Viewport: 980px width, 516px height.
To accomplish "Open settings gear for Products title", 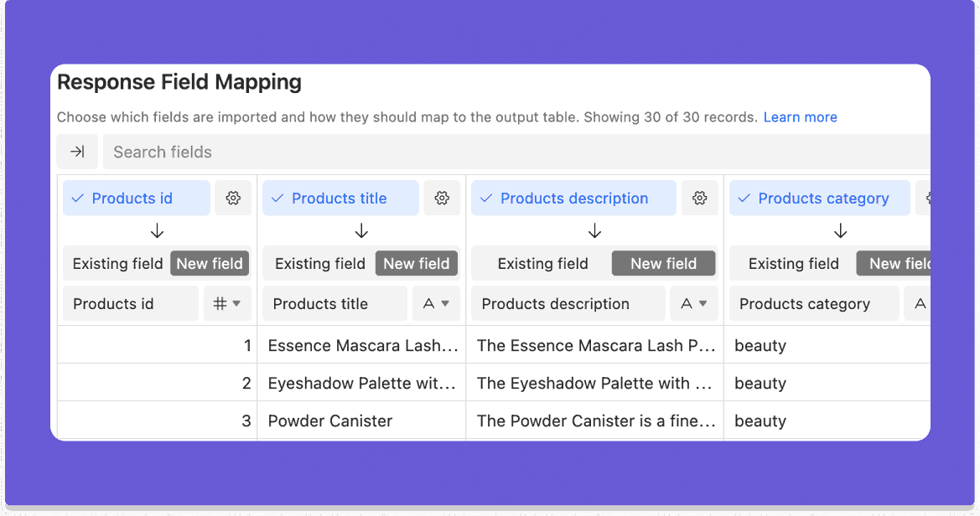I will pos(442,199).
